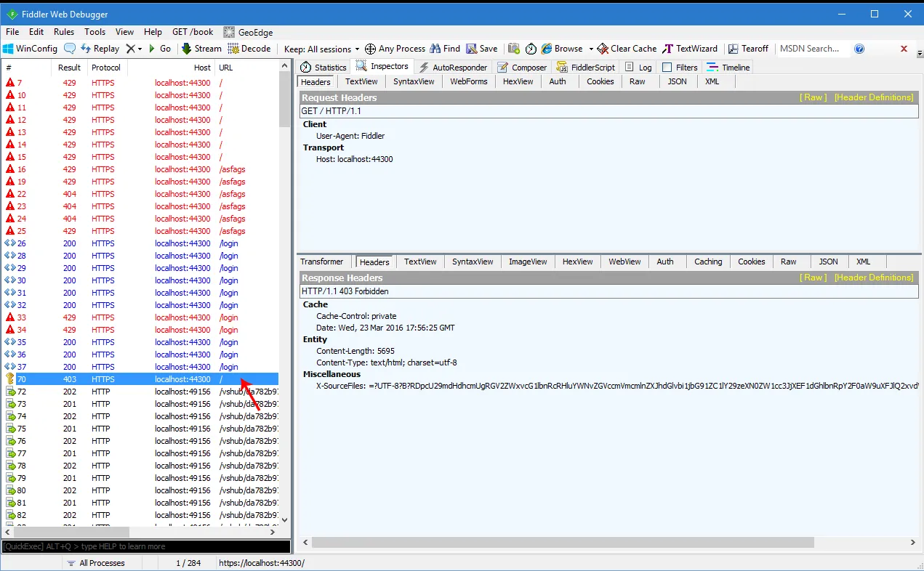Select the response JSON tab
Image resolution: width=924 pixels, height=571 pixels.
[829, 262]
